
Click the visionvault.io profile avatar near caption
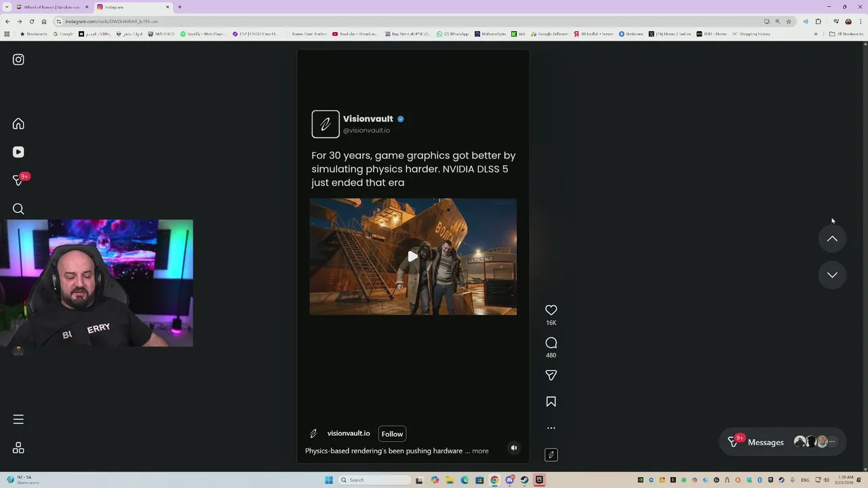[x=313, y=434]
